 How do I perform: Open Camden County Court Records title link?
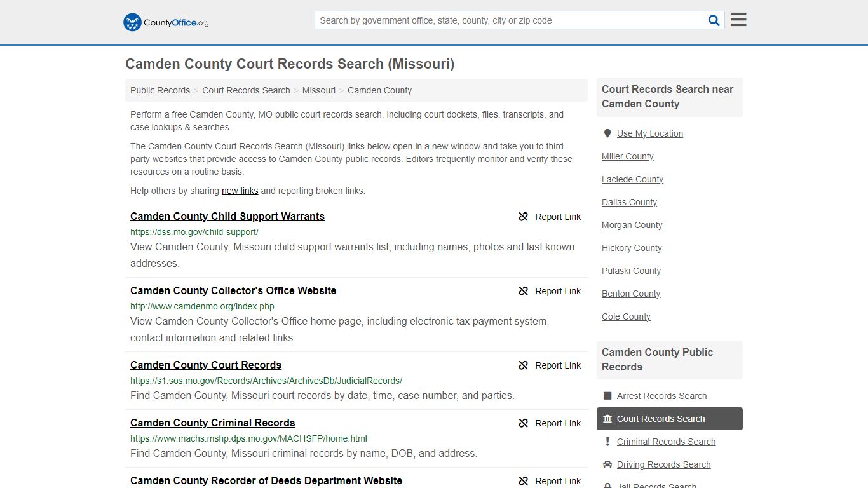(206, 365)
